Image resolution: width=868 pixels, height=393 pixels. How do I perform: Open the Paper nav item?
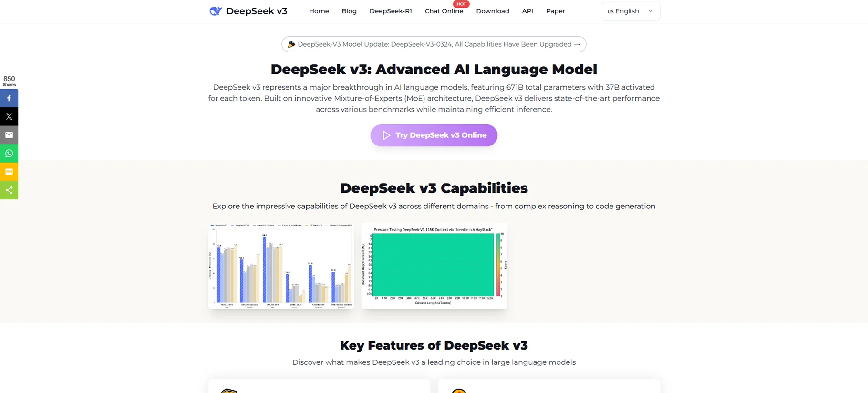tap(555, 11)
